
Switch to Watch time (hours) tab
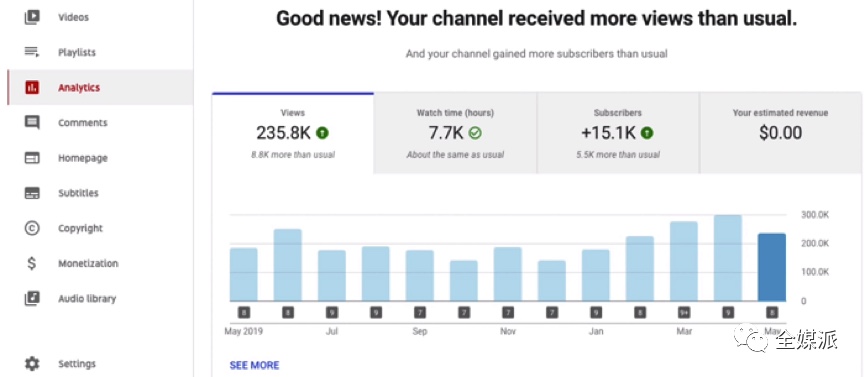(455, 134)
